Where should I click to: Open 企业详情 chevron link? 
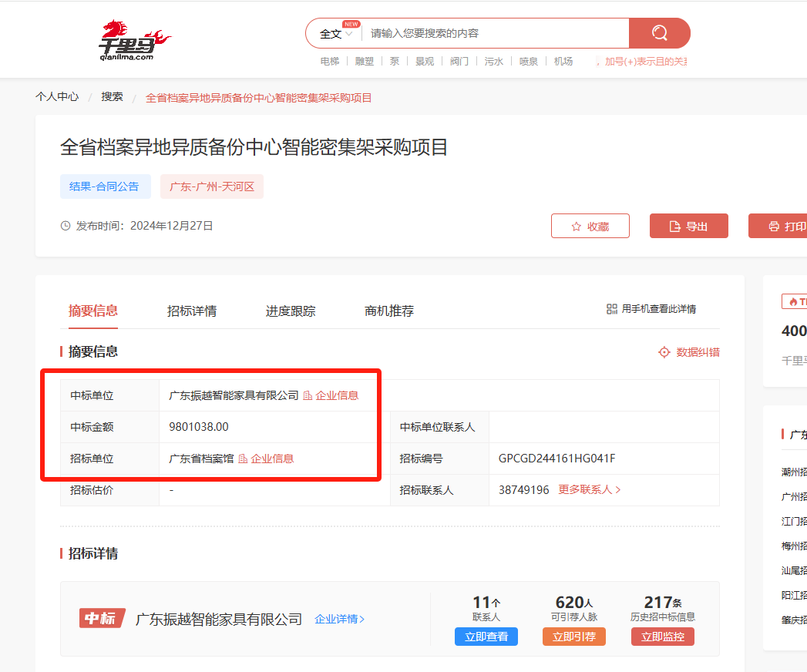339,619
